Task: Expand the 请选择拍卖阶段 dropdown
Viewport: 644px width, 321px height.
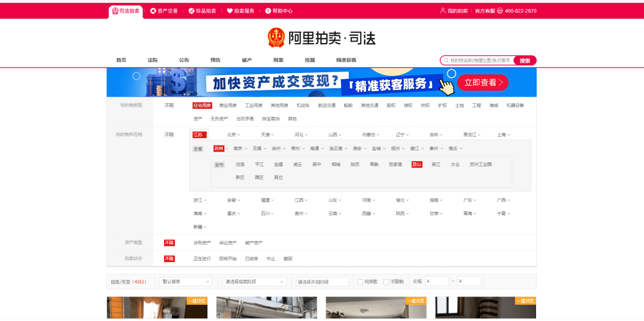Action: pos(255,282)
